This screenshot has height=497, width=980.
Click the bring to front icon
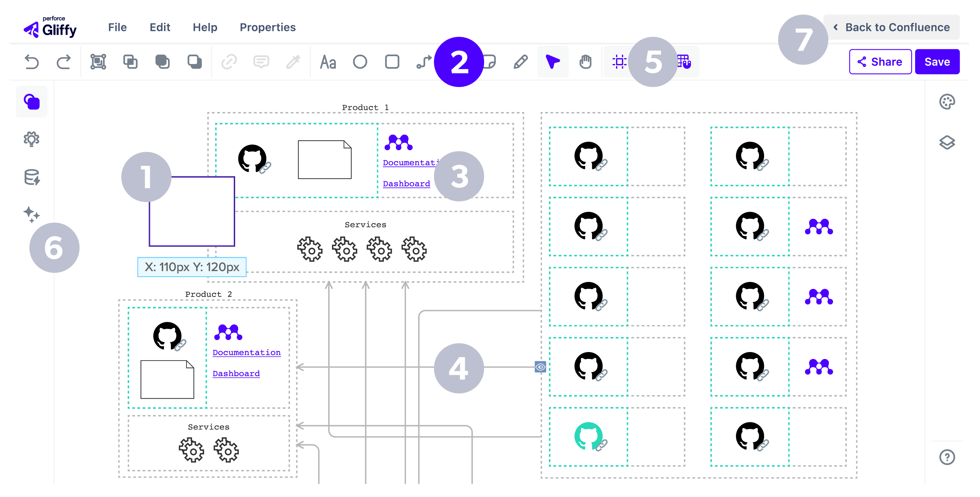pyautogui.click(x=162, y=62)
